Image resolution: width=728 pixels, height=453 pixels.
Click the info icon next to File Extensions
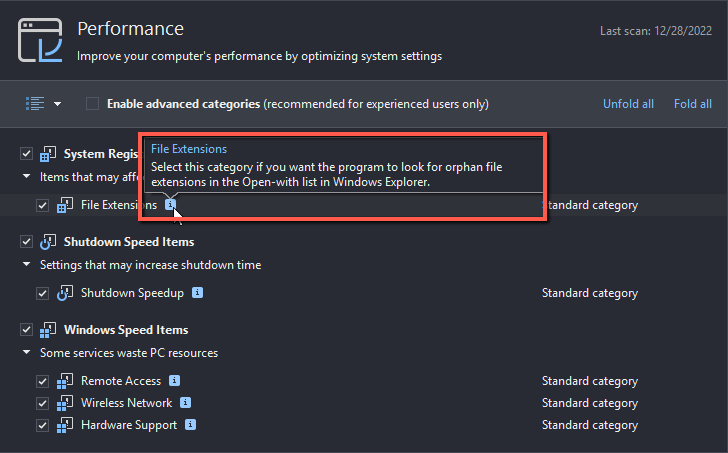[x=170, y=205]
